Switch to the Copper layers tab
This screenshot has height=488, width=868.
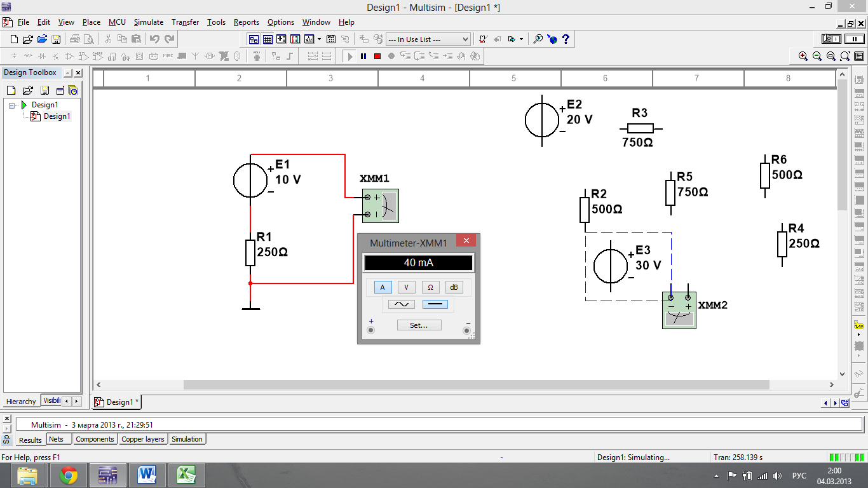click(143, 439)
